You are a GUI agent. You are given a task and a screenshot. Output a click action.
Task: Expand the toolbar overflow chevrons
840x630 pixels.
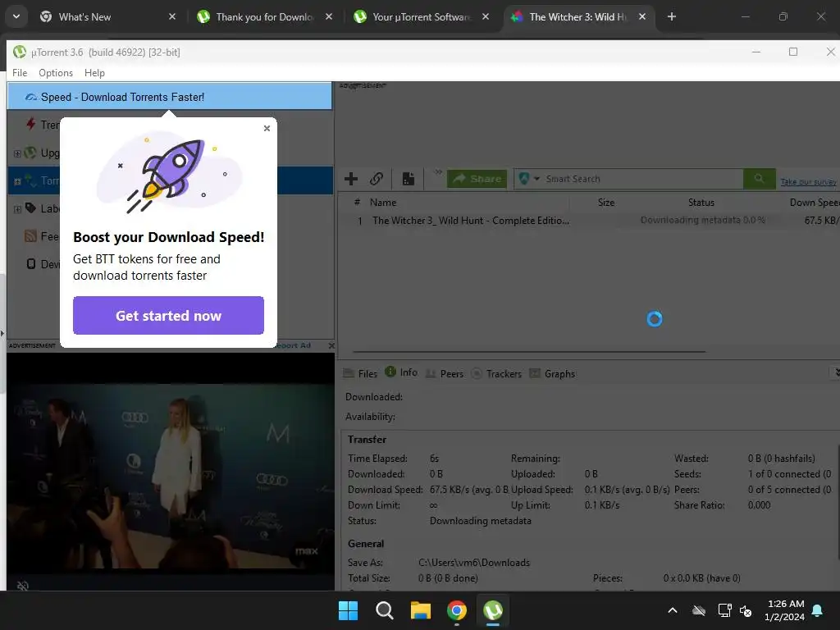(x=438, y=172)
